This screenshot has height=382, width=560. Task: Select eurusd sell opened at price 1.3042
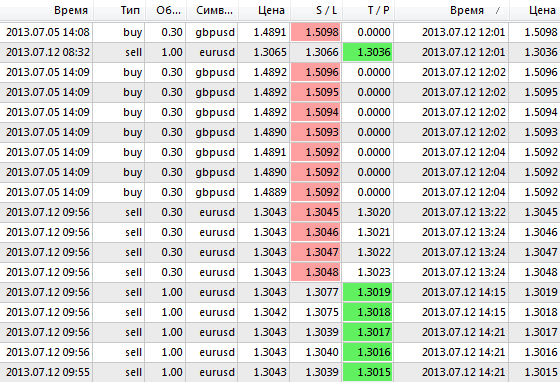[x=280, y=312]
